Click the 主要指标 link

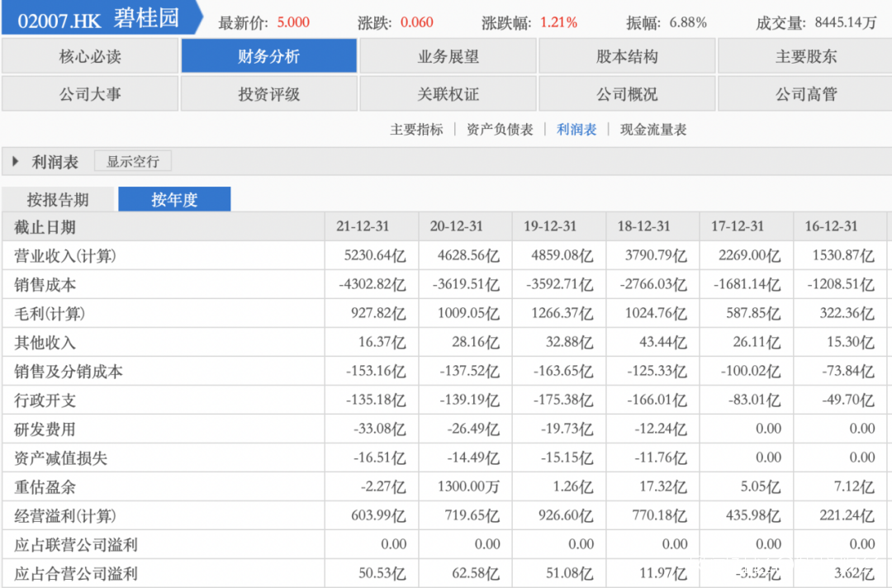point(416,130)
